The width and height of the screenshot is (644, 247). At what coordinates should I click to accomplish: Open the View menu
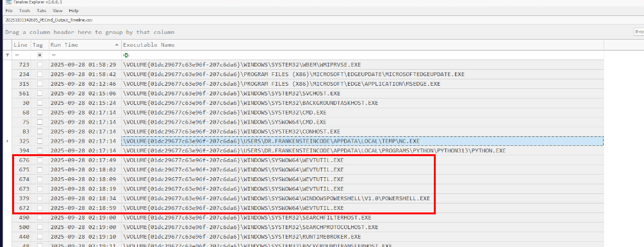point(58,11)
